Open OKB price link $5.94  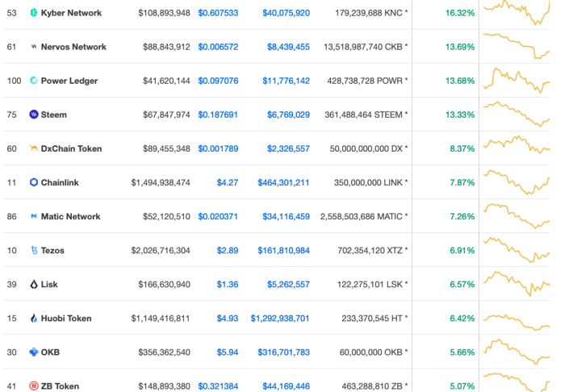pos(228,352)
